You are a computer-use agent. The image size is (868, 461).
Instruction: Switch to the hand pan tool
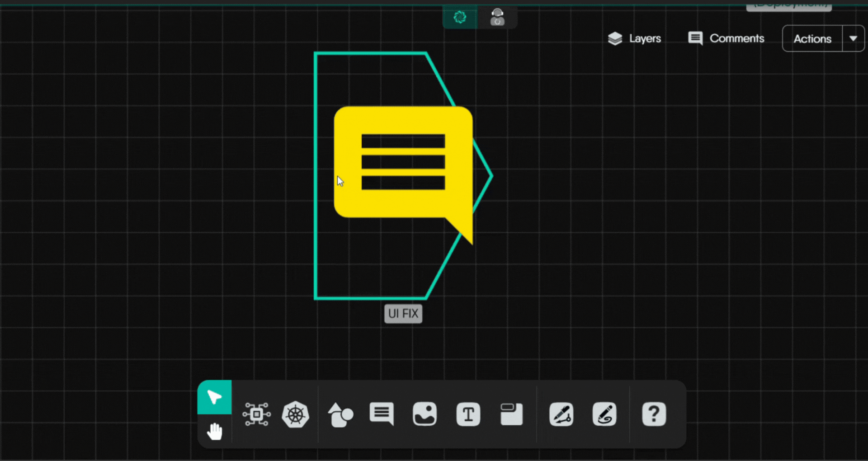[x=214, y=432]
